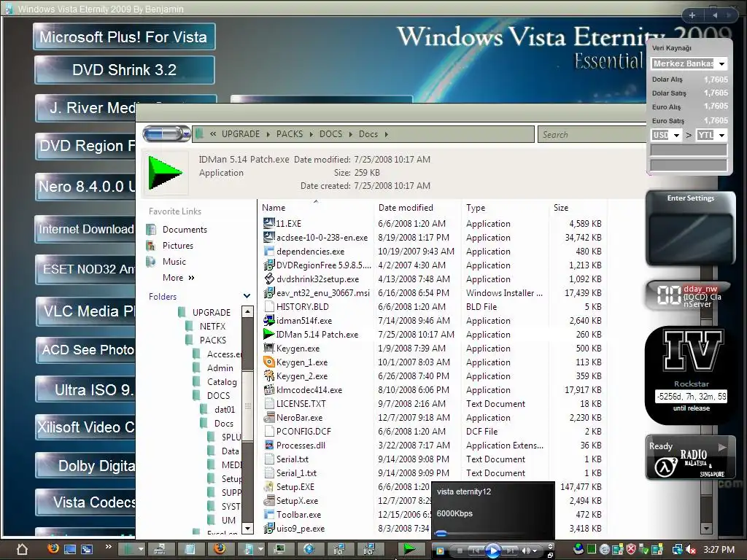Open the Documents favorite link
747x560 pixels.
coord(185,230)
